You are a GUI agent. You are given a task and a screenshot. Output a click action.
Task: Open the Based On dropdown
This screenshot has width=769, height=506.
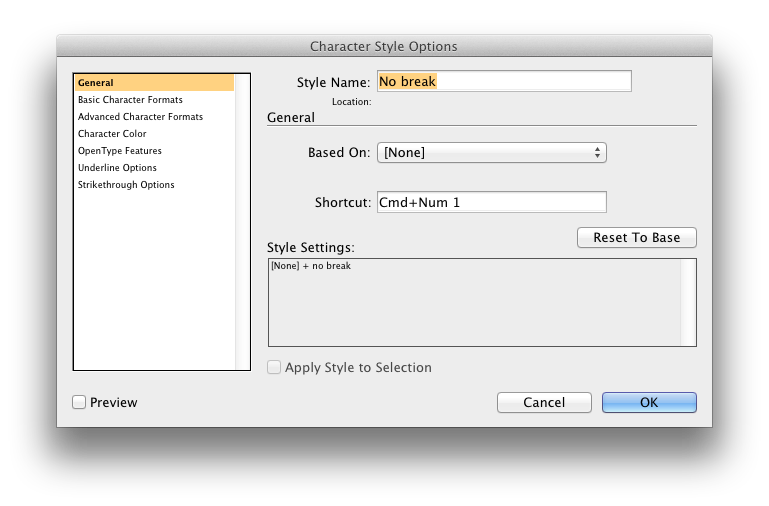491,152
